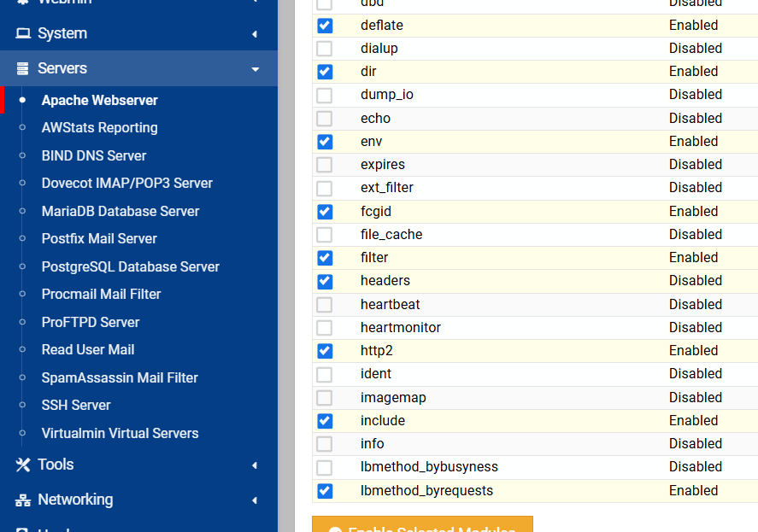Enable the expires module checkbox

(325, 165)
